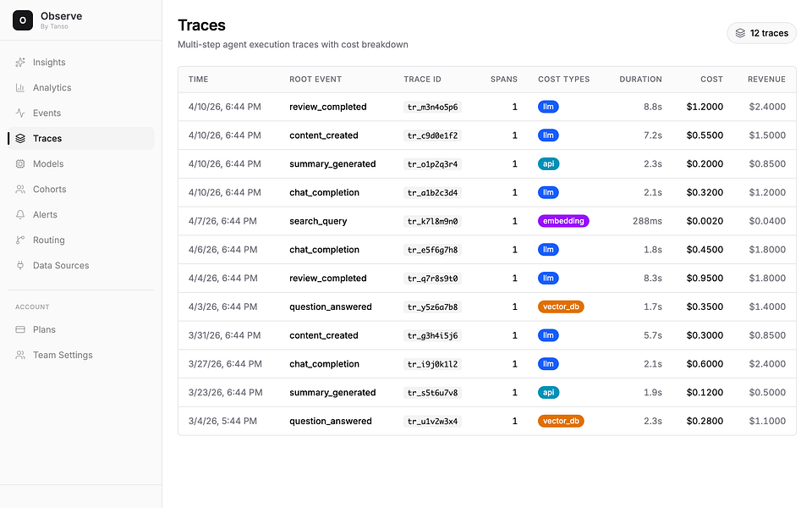Click the Insights sparkle icon
Image resolution: width=812 pixels, height=508 pixels.
click(20, 62)
